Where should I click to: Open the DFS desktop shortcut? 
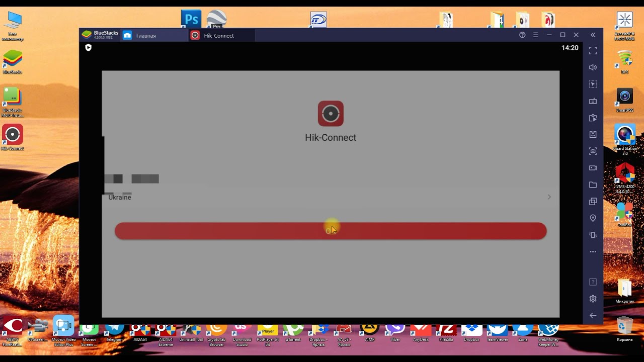click(624, 62)
